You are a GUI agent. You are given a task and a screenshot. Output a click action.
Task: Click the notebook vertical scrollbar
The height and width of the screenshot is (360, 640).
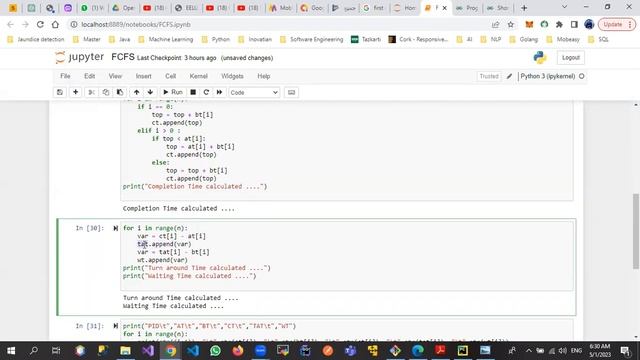pos(636,231)
